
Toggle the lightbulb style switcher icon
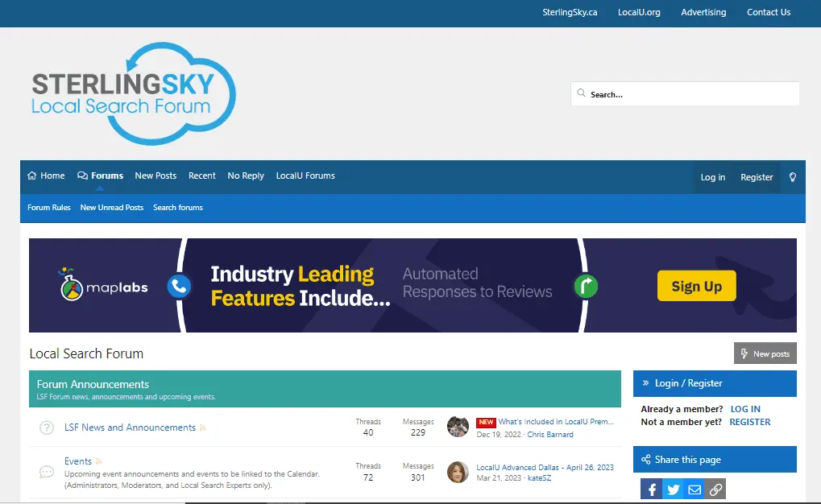tap(793, 177)
